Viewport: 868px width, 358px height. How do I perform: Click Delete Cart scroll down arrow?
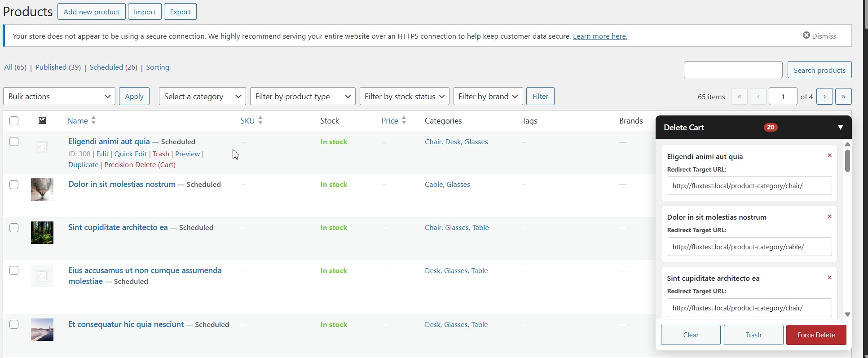pos(847,314)
